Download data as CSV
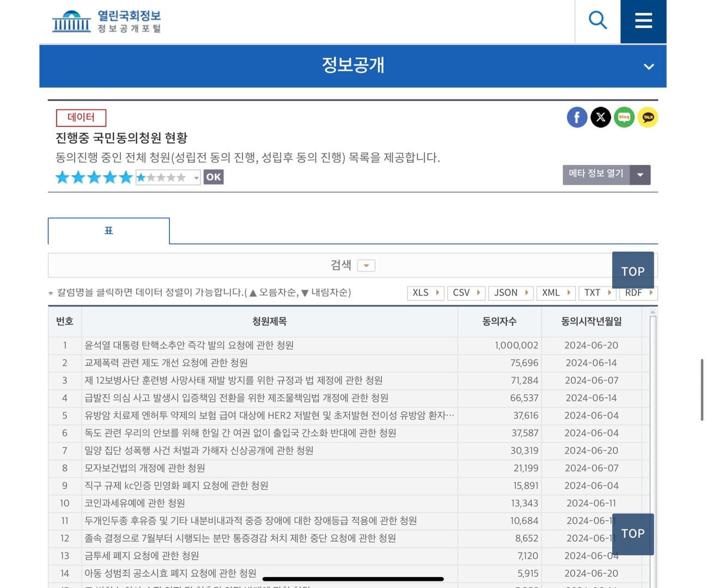706x588 pixels. point(466,293)
